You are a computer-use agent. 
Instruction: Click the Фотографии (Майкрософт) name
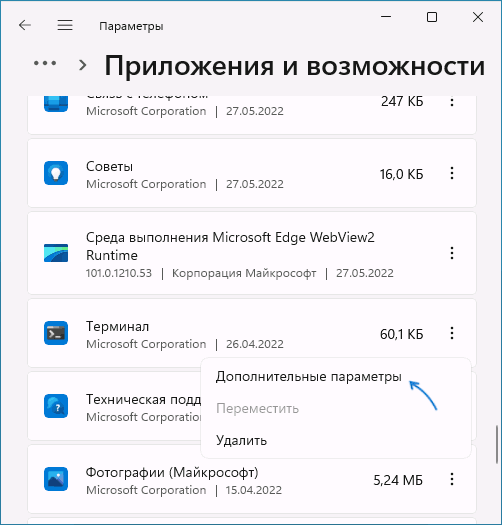(x=172, y=472)
